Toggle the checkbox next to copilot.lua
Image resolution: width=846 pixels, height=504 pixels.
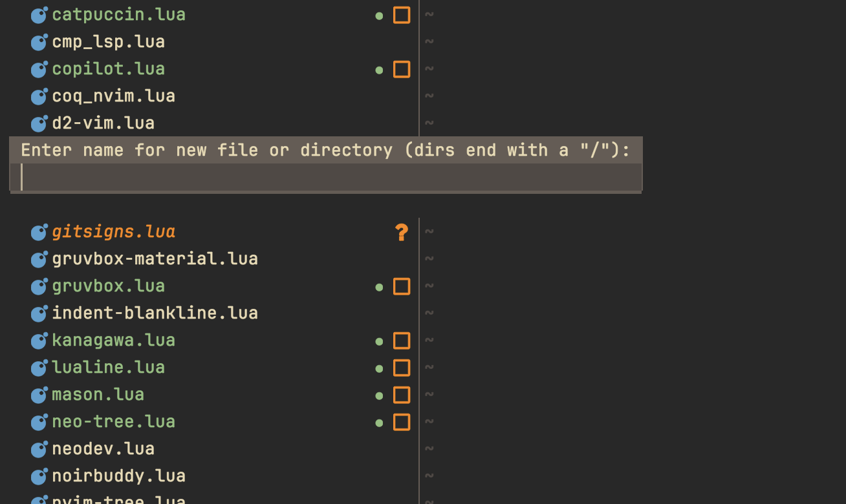pos(401,69)
